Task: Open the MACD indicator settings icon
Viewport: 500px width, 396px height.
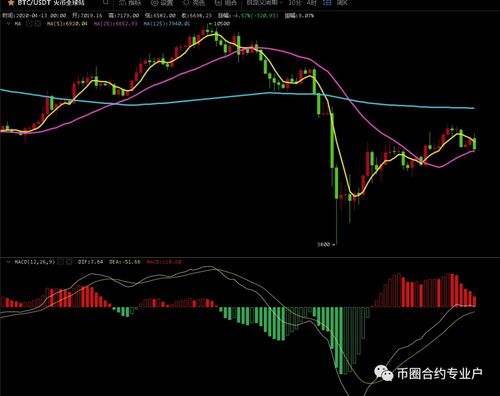Action: click(x=60, y=262)
